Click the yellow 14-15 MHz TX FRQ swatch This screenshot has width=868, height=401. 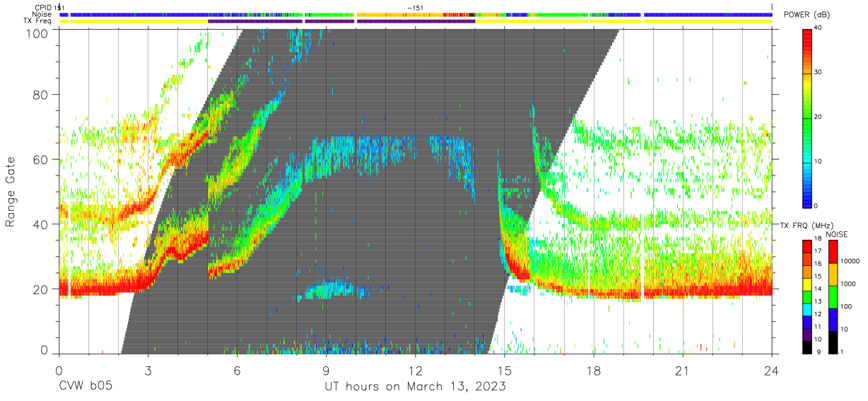[808, 284]
